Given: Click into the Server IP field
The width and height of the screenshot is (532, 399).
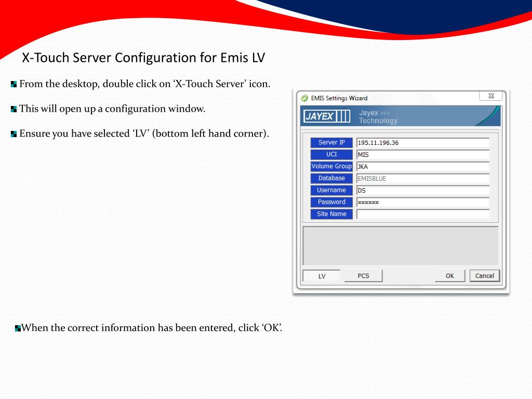Looking at the screenshot, I should 423,143.
